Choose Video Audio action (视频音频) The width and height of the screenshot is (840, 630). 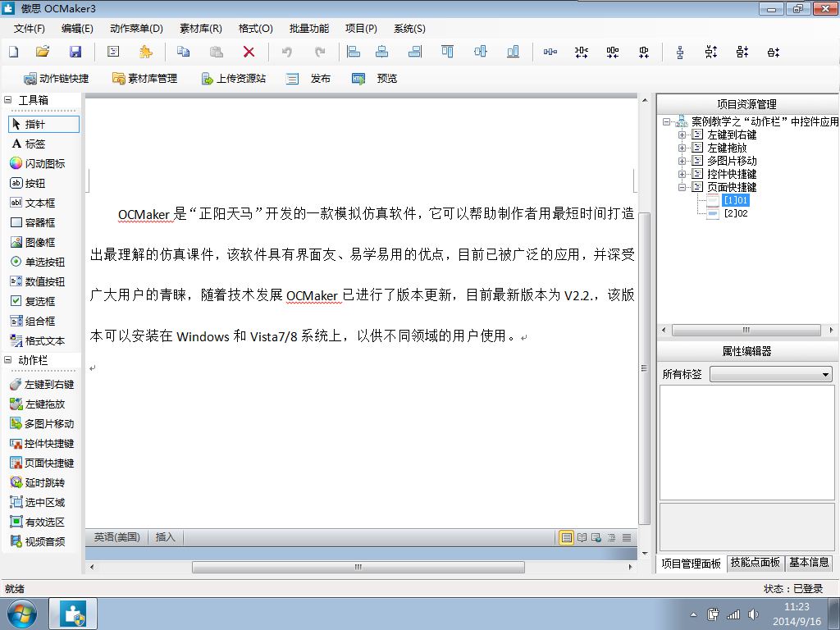coord(38,541)
